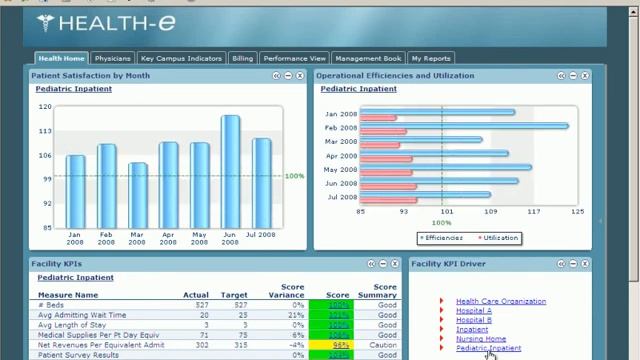640x360 pixels.
Task: Select the Nursing Home driver link
Action: [481, 339]
